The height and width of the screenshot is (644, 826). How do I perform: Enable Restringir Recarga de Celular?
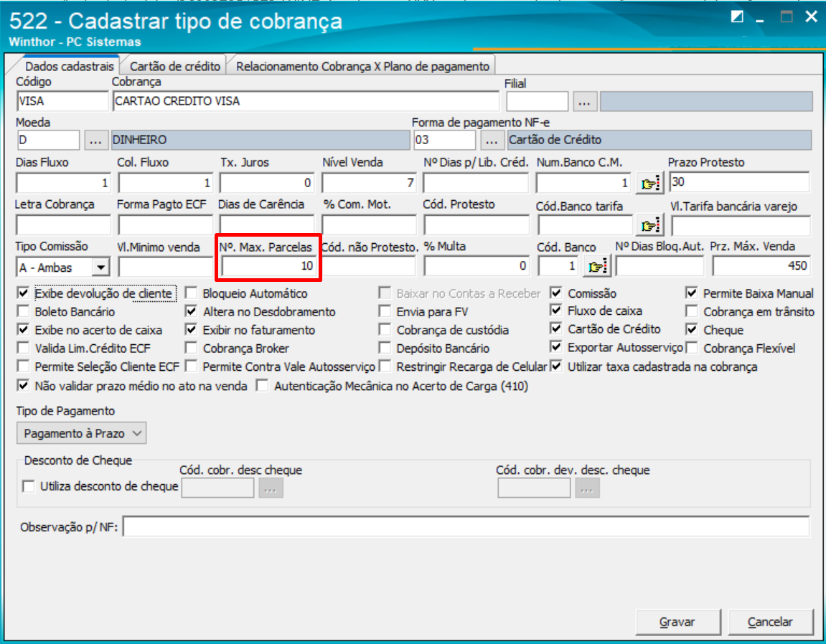click(x=385, y=366)
